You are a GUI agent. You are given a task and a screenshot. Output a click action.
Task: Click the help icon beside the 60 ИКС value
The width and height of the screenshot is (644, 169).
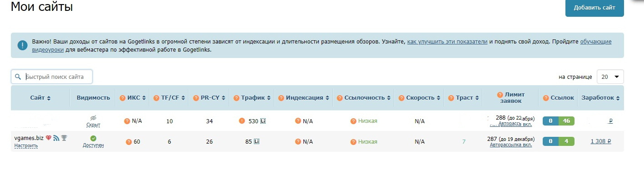pyautogui.click(x=129, y=142)
